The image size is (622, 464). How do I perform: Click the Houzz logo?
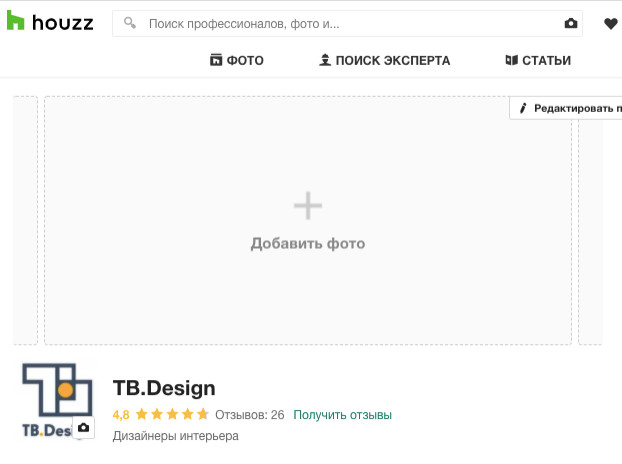click(x=50, y=22)
